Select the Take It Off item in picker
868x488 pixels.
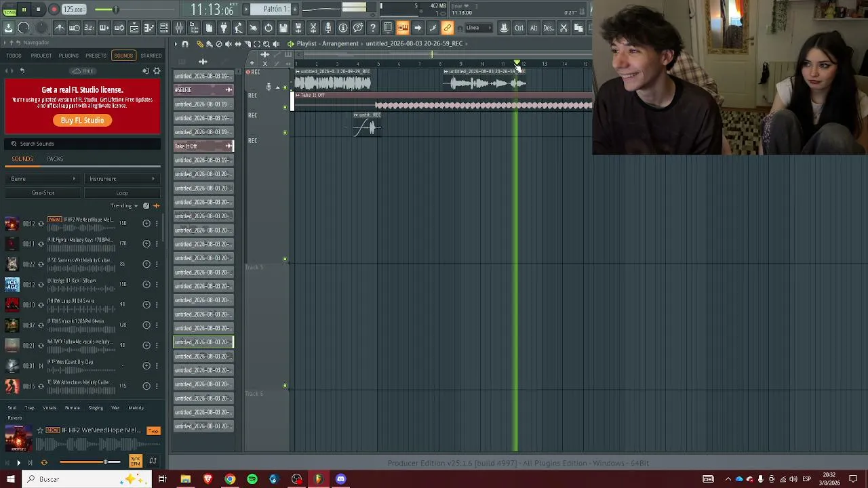pyautogui.click(x=203, y=146)
